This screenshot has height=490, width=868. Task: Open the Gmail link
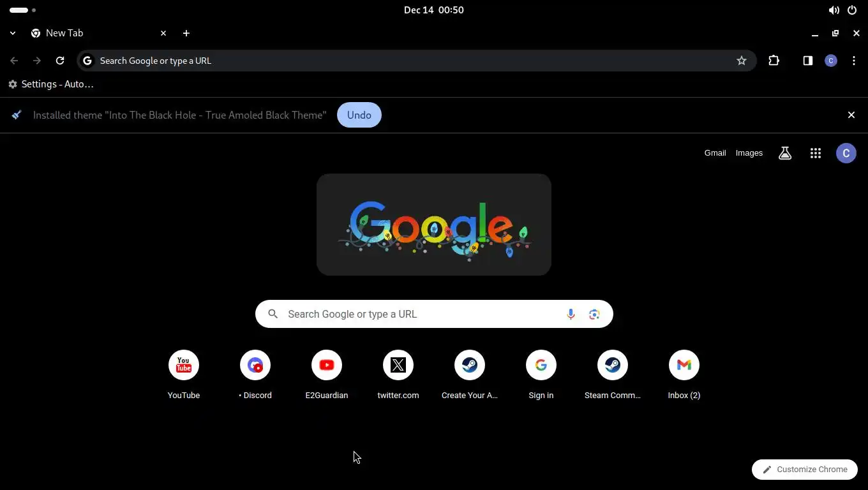(715, 153)
